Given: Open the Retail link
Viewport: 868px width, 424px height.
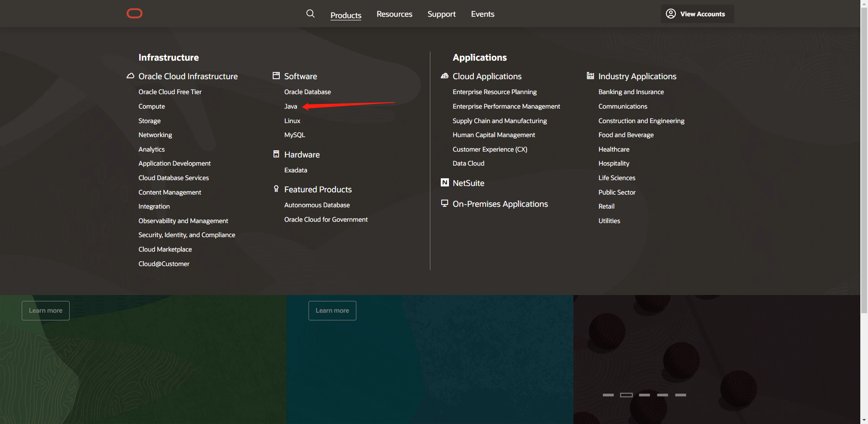Looking at the screenshot, I should coord(607,206).
